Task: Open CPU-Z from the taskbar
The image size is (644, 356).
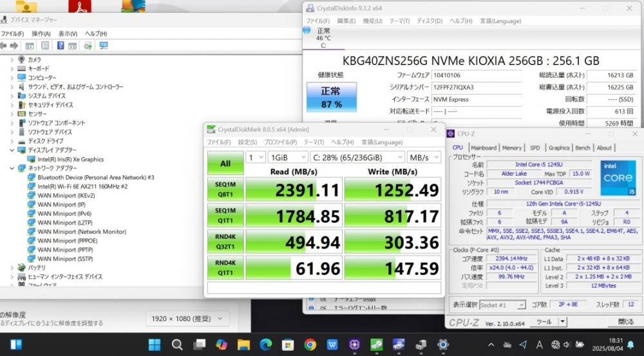Action: click(x=354, y=344)
